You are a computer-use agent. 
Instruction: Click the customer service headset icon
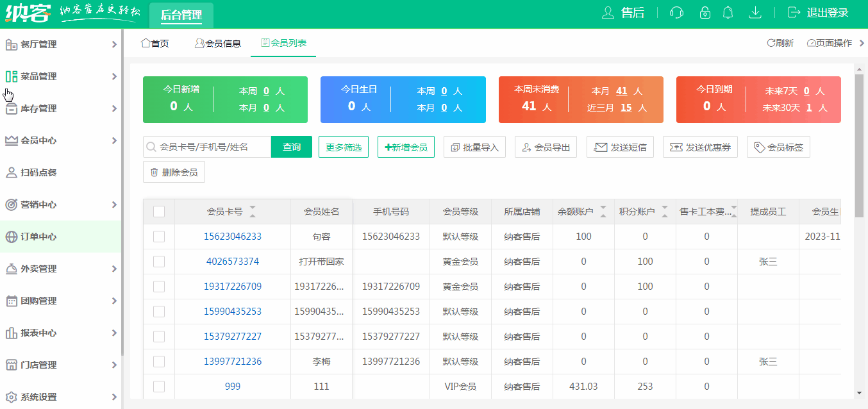click(676, 13)
